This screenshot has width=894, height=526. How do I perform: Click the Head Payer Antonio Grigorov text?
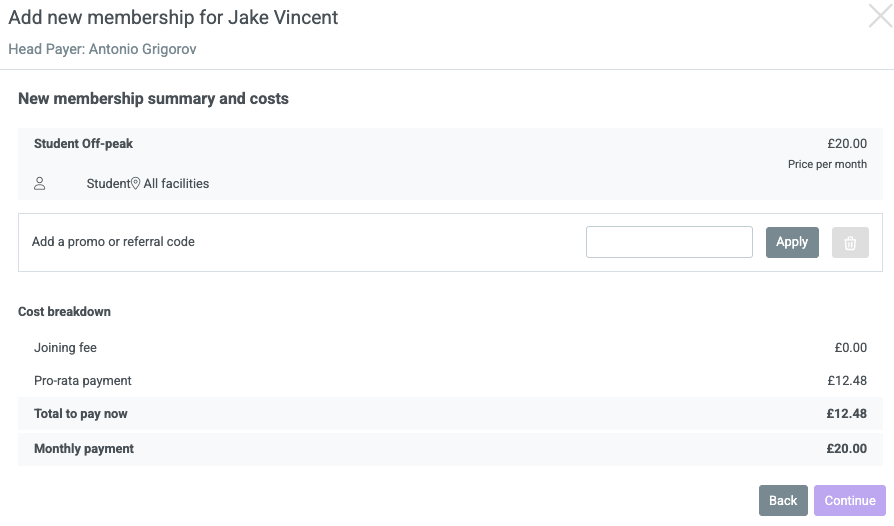pyautogui.click(x=102, y=49)
